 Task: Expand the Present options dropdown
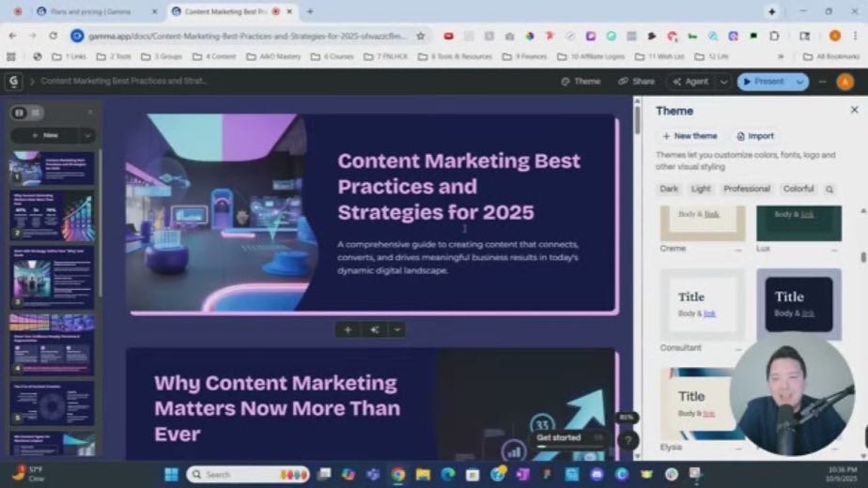(799, 82)
